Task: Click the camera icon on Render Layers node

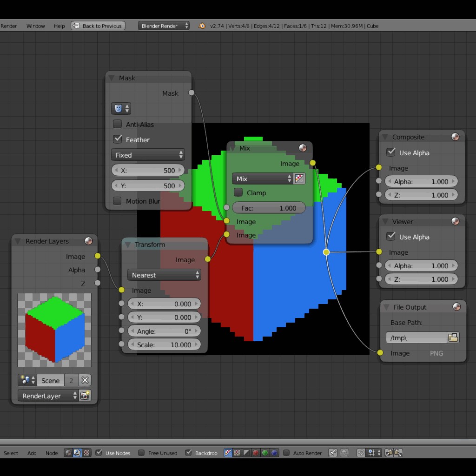Action: 85,395
